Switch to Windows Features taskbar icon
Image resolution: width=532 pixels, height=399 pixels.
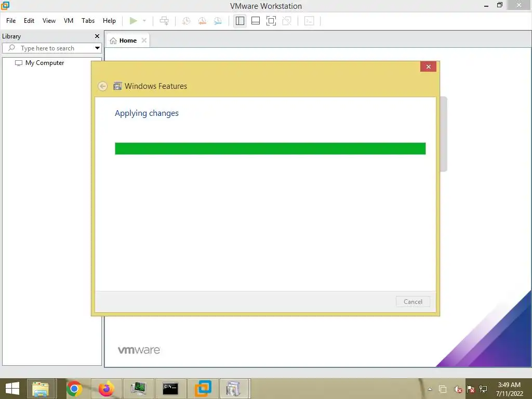click(x=234, y=389)
